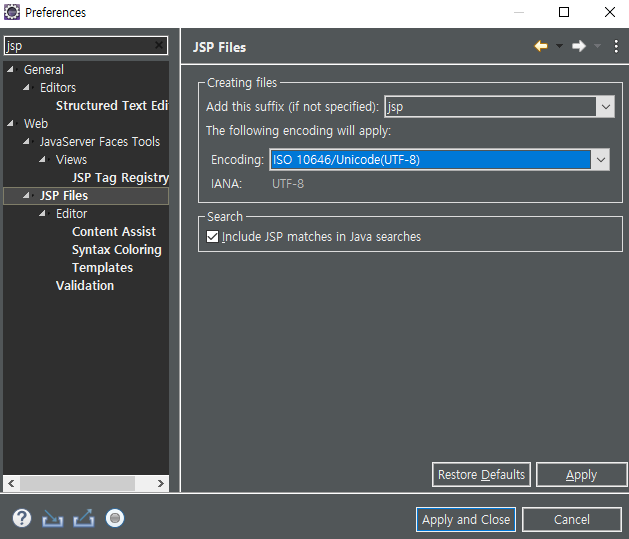Collapse the Editors tree node
629x539 pixels.
(x=26, y=87)
